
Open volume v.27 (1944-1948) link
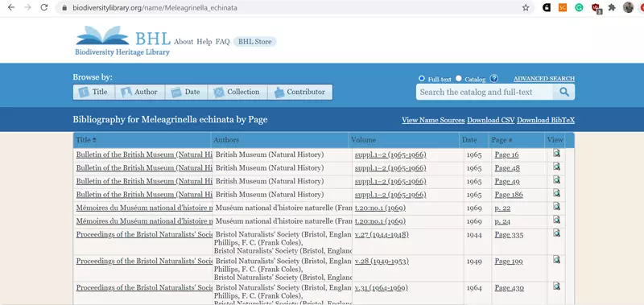382,235
